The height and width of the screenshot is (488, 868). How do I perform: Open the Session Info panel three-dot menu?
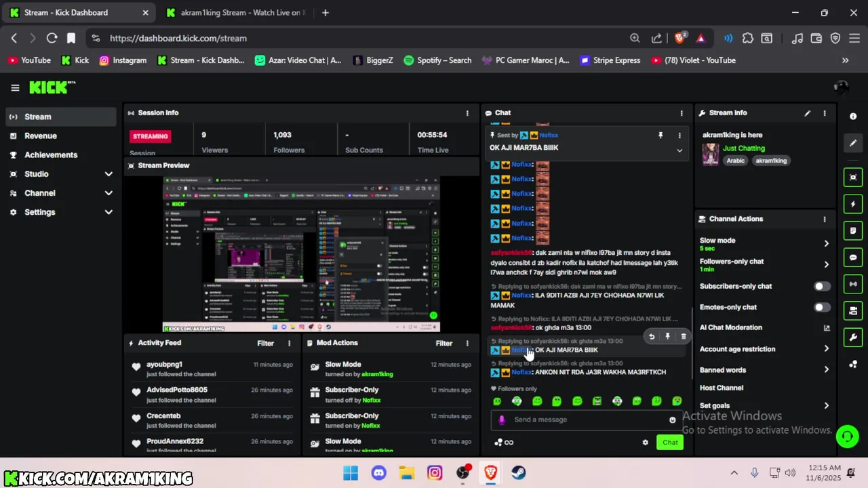[467, 113]
